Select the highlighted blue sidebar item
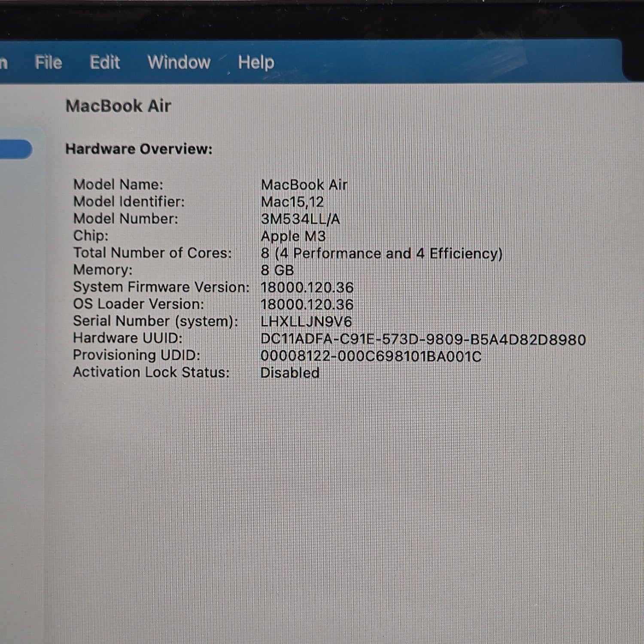 tap(16, 149)
